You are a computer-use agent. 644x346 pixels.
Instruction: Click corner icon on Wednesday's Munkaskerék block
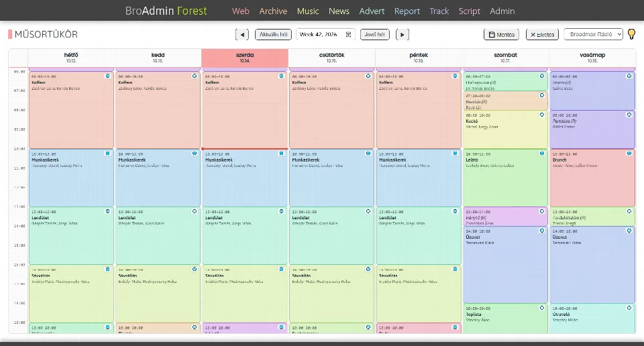(281, 154)
